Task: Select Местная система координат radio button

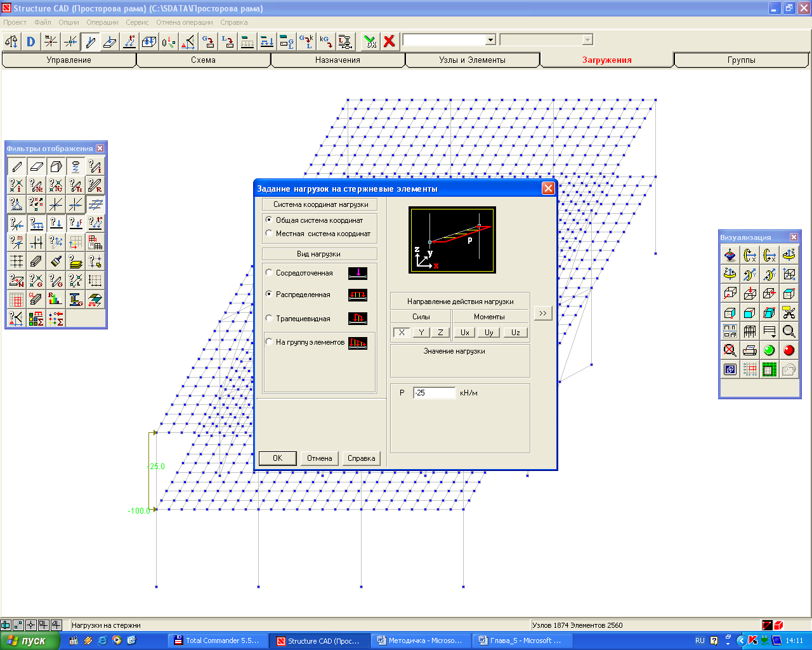Action: point(269,233)
